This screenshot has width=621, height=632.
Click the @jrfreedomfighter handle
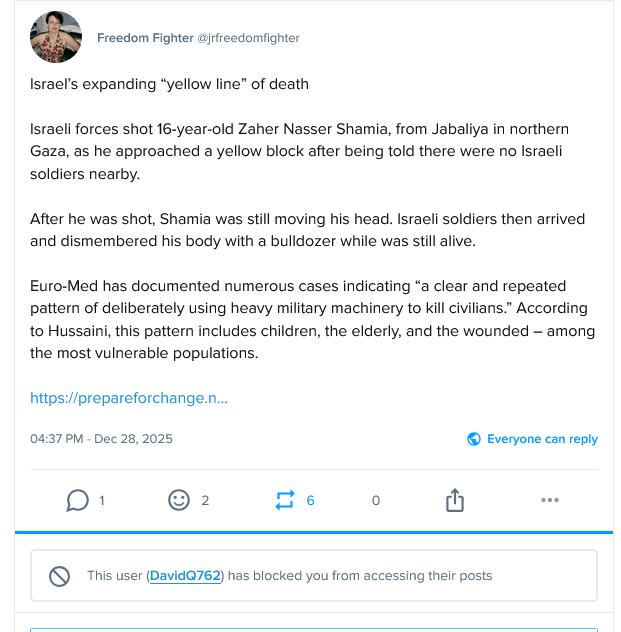pyautogui.click(x=248, y=38)
